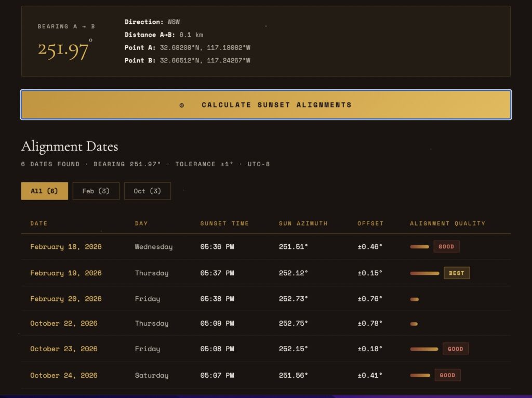Click the quality bar for February 20
This screenshot has height=398, width=532.
click(414, 299)
